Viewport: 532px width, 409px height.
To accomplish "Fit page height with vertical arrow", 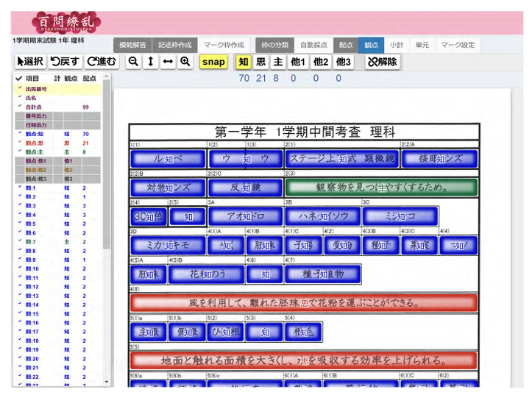I will (150, 62).
